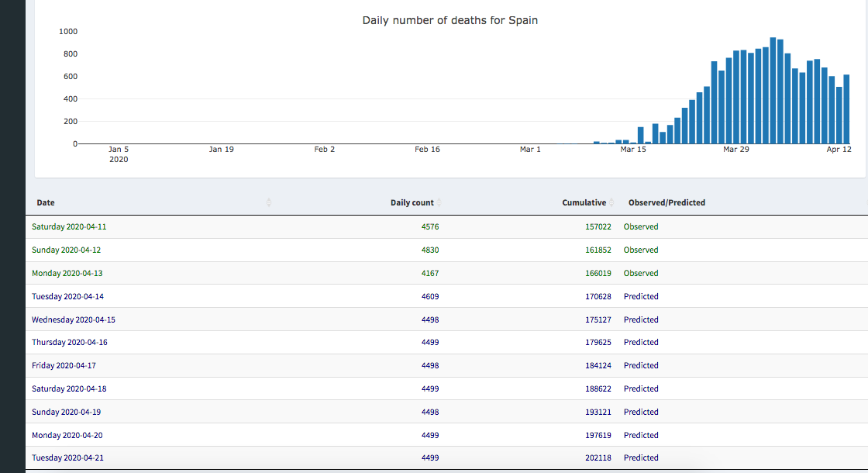Select the Saturday 2020-04-11 date cell
This screenshot has height=473, width=868.
pos(69,227)
